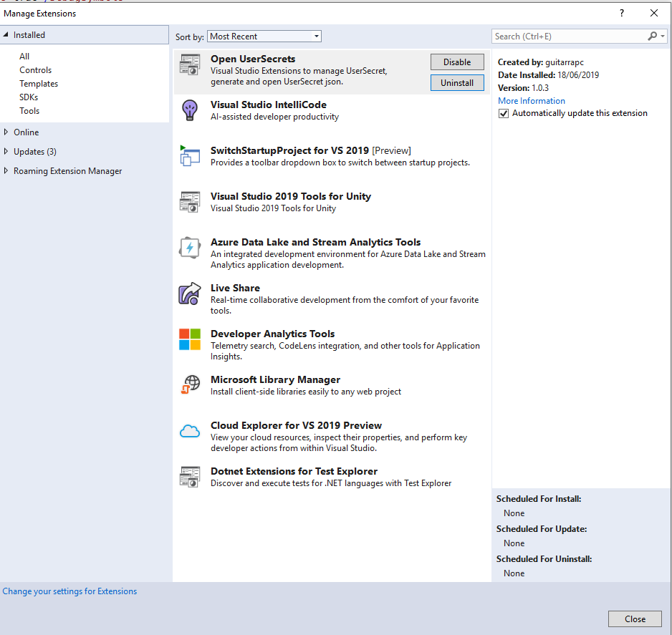This screenshot has width=672, height=635.
Task: Select Dotnet Extensions for Test Explorer title
Action: [294, 472]
